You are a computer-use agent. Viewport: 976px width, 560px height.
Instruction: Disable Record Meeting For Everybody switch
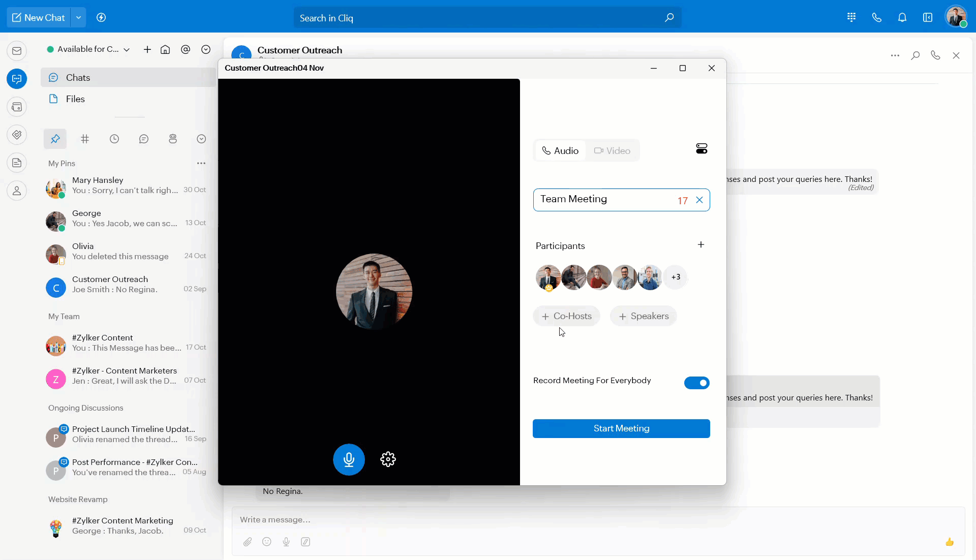(x=696, y=383)
